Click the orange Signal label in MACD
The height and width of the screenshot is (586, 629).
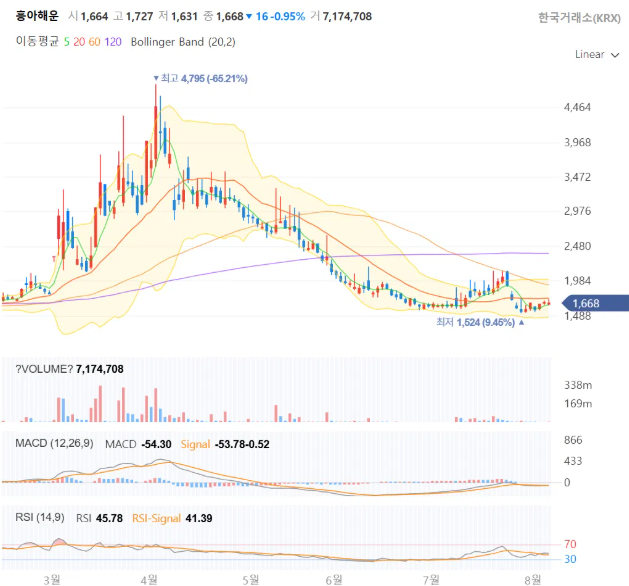coord(195,444)
